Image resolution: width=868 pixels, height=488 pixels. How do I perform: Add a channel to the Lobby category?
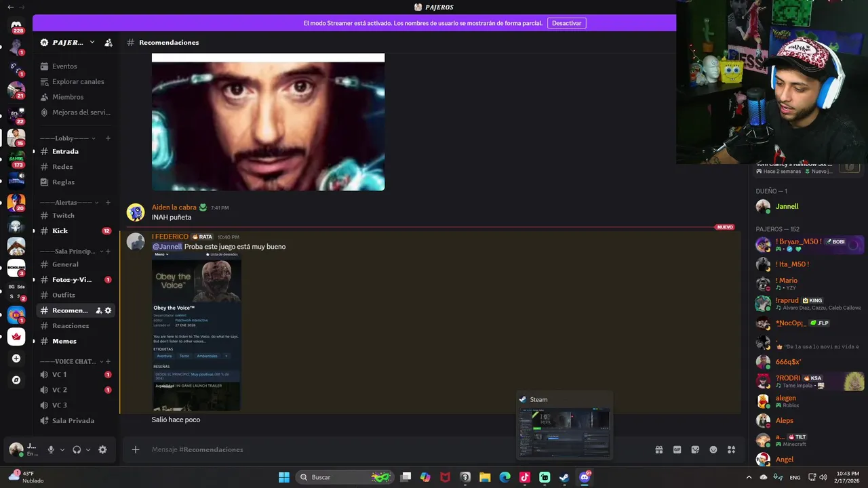108,138
